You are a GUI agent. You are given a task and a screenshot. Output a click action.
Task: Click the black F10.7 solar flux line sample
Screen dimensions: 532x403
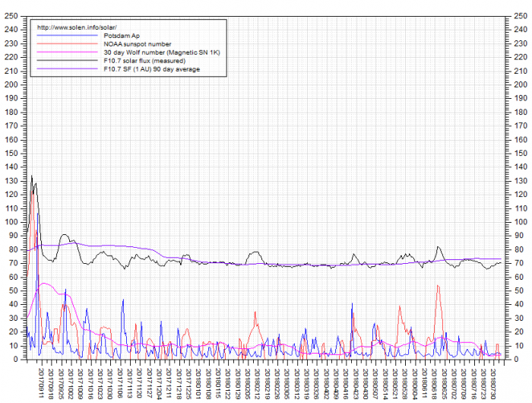67,61
